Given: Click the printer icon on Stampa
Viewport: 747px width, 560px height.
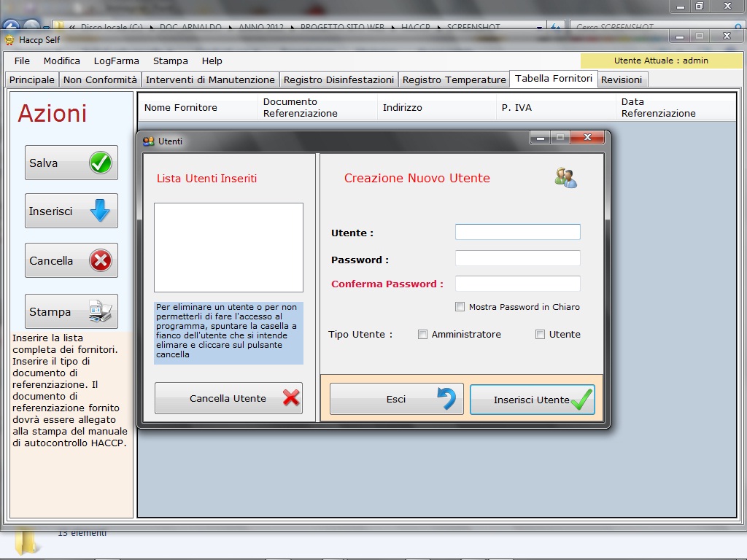Looking at the screenshot, I should [x=100, y=311].
